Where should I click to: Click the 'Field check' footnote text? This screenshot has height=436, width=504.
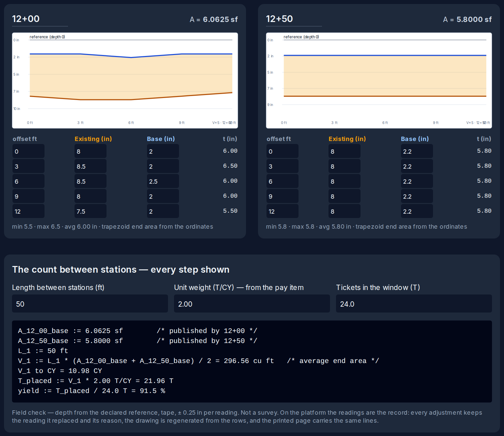(x=247, y=416)
